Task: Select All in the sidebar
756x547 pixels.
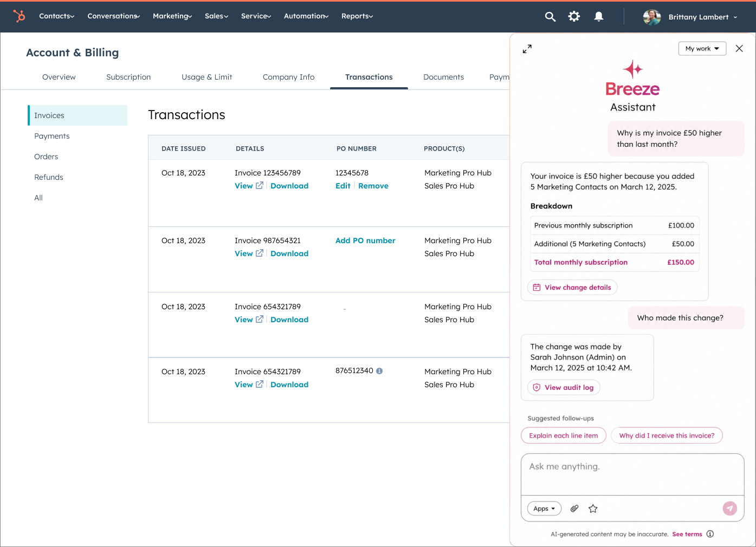Action: pyautogui.click(x=38, y=198)
